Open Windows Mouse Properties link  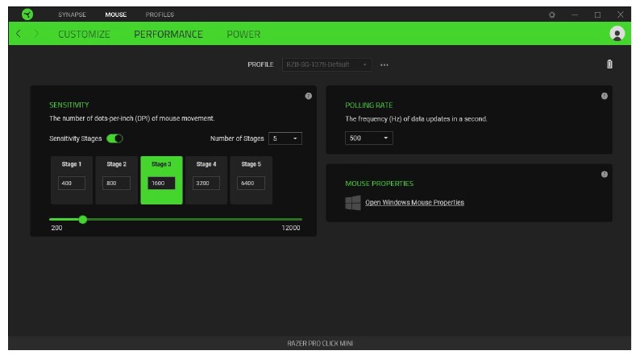point(414,202)
